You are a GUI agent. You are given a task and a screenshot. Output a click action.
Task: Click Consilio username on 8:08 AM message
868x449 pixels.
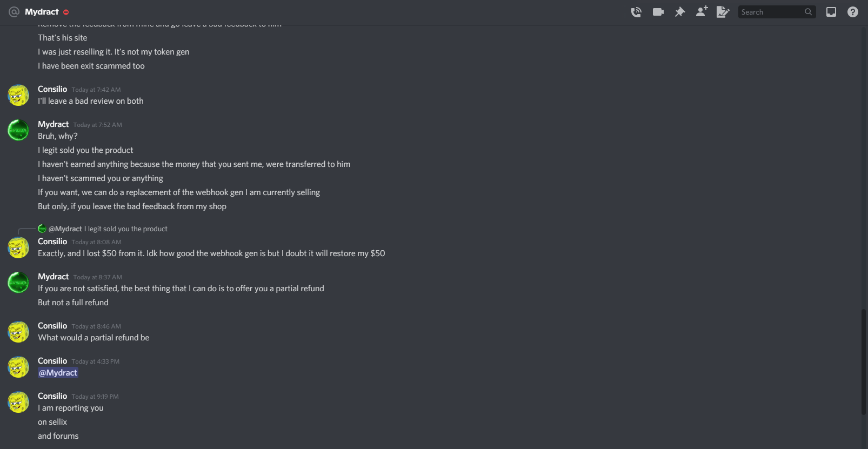pyautogui.click(x=52, y=242)
